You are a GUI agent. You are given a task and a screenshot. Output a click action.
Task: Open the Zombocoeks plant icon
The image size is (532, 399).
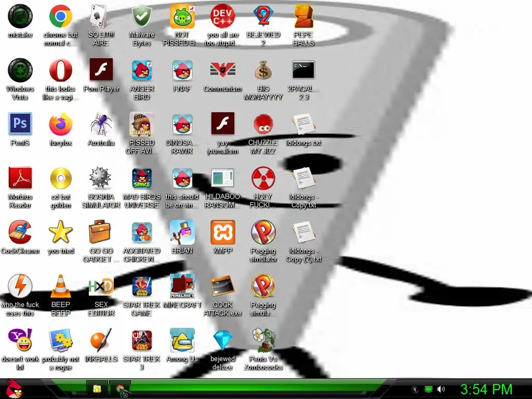tap(263, 340)
